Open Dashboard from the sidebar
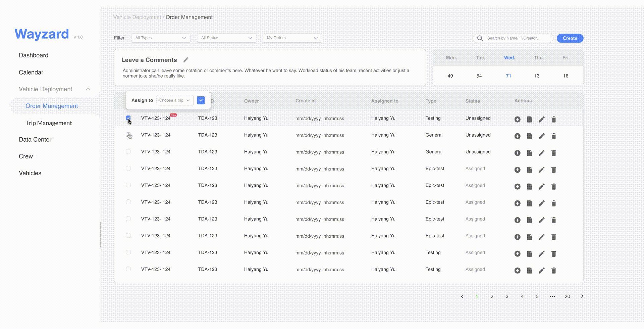 pos(34,55)
